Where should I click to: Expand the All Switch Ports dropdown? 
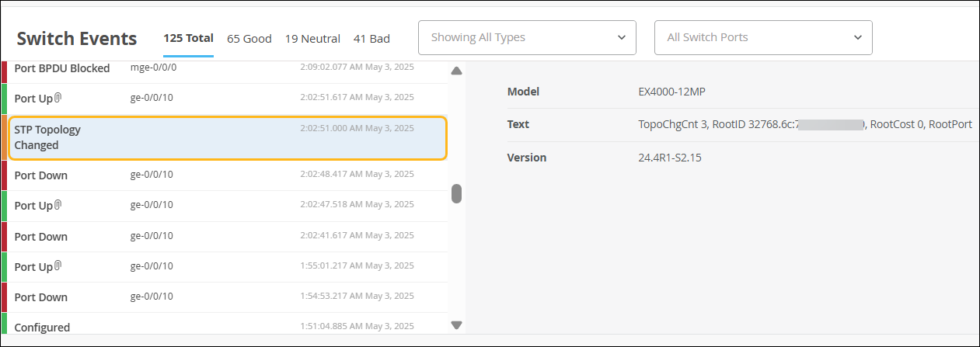pyautogui.click(x=763, y=37)
